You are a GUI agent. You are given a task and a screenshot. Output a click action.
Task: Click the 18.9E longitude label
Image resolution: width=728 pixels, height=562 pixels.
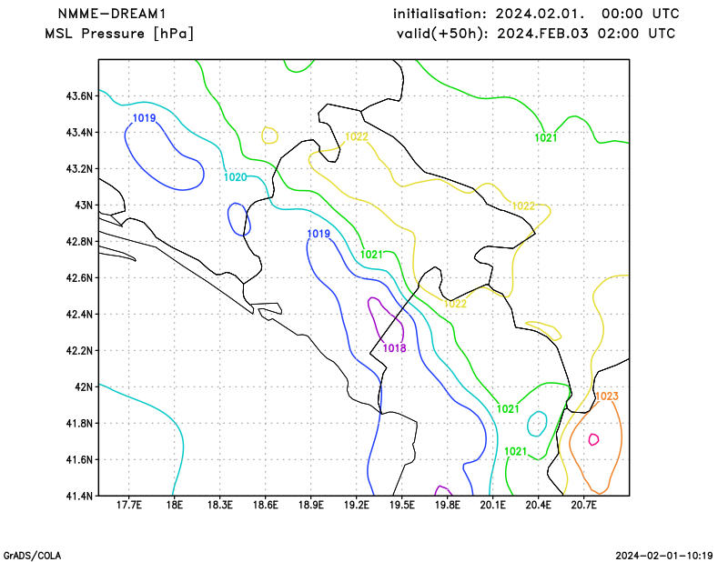click(x=310, y=505)
